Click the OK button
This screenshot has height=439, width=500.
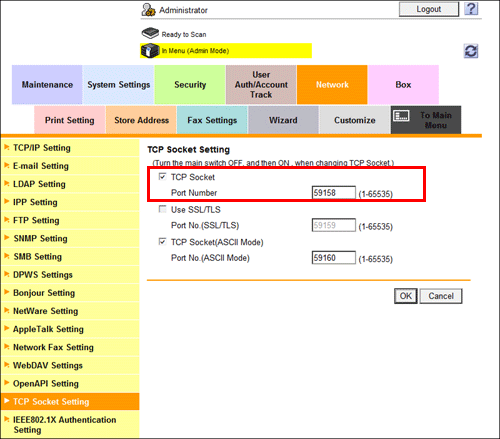pos(406,296)
